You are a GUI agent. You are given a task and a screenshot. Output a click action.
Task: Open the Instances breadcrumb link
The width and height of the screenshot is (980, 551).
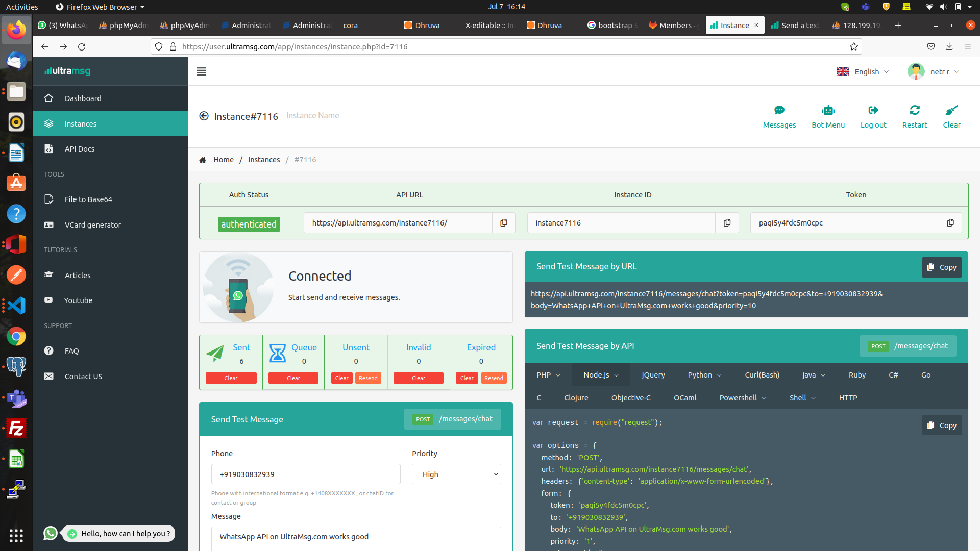264,160
